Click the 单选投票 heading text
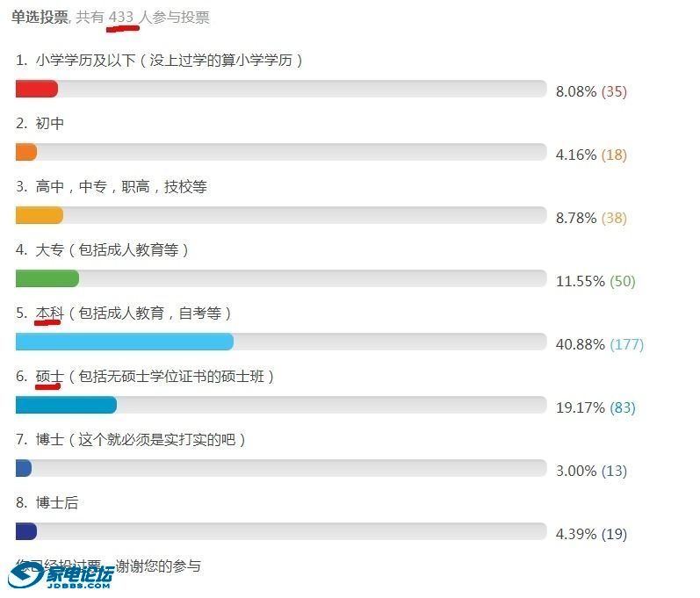This screenshot has height=598, width=700. tap(40, 18)
